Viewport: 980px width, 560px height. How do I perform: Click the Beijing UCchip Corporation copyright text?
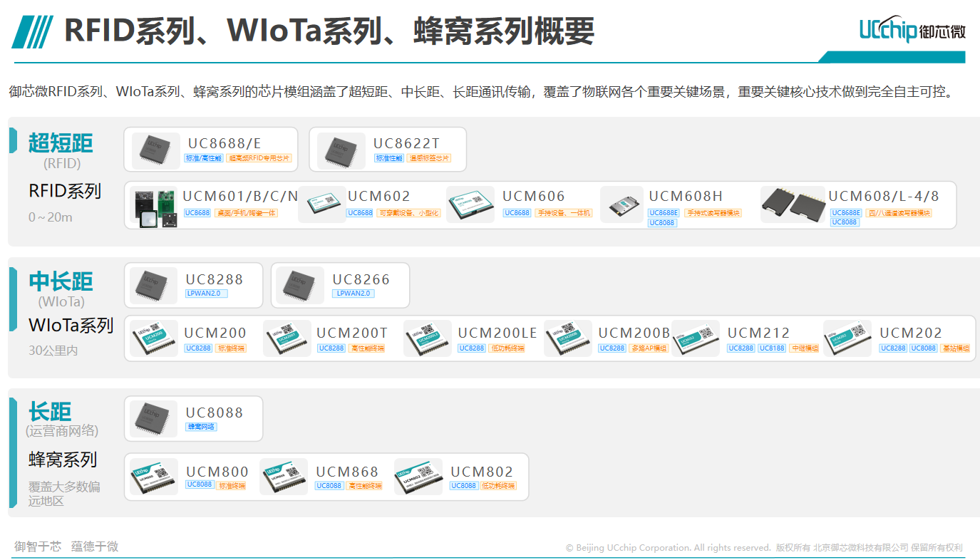(x=764, y=548)
